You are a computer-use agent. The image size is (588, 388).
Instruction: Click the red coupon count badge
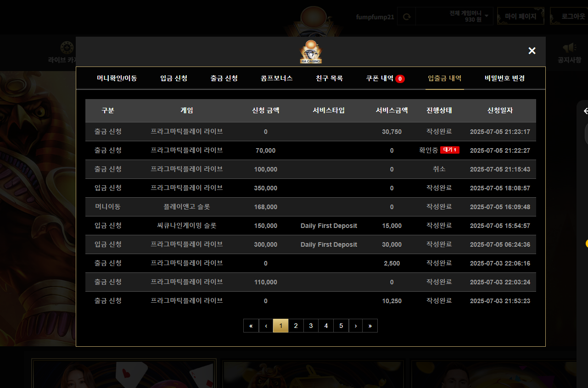click(x=400, y=79)
